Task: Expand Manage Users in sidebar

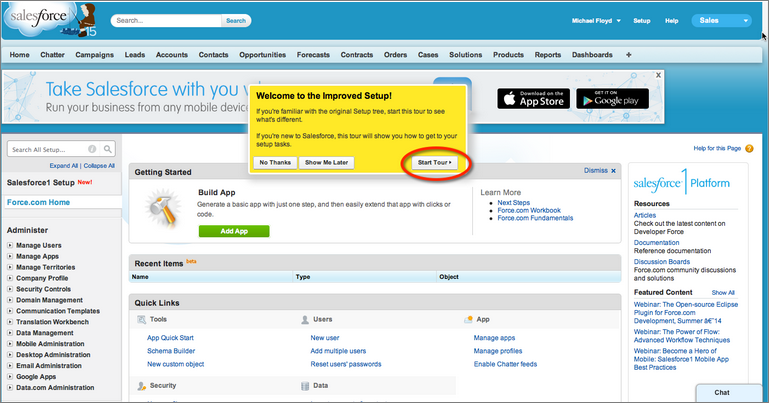Action: click(10, 245)
